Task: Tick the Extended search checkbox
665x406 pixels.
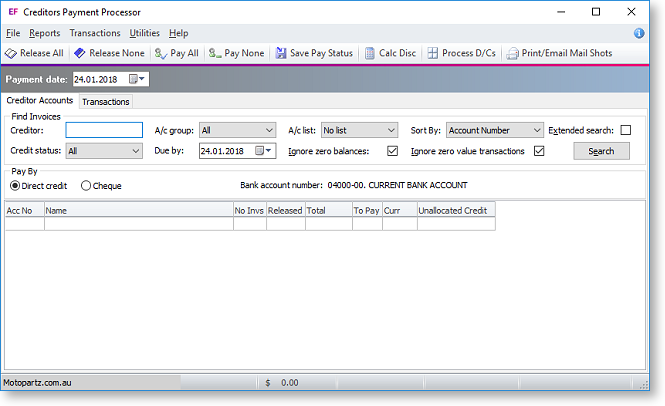Action: (626, 130)
